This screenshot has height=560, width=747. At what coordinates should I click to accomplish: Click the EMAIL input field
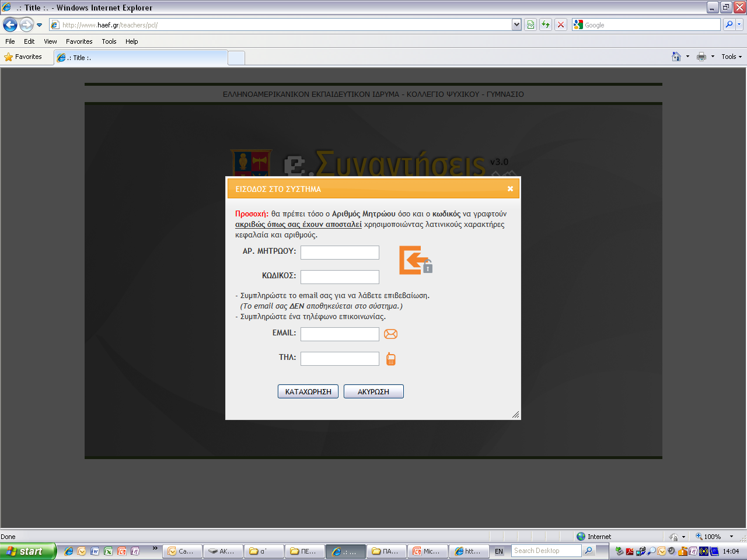[340, 334]
